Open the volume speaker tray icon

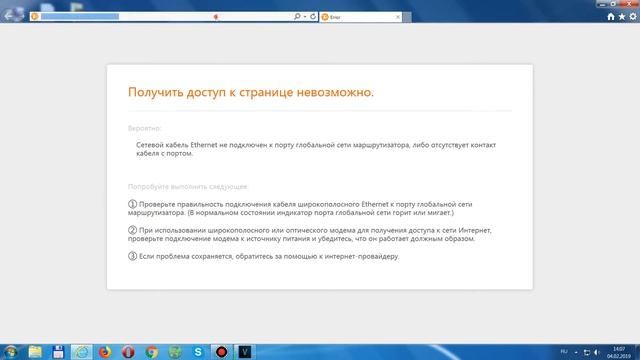597,352
